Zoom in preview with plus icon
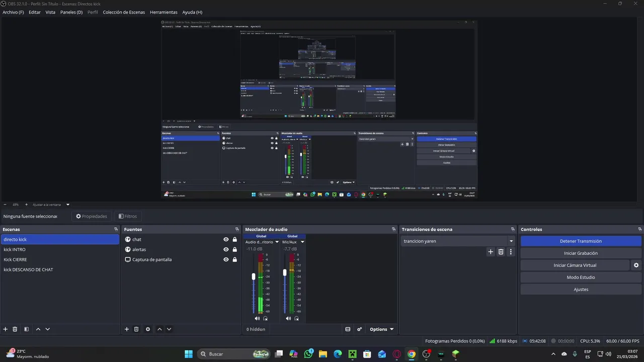 [x=26, y=205]
